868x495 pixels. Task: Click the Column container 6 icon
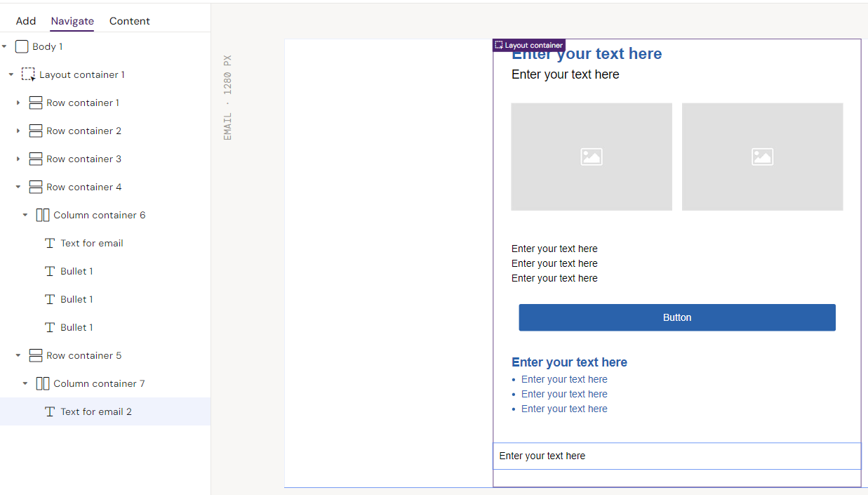coord(43,215)
